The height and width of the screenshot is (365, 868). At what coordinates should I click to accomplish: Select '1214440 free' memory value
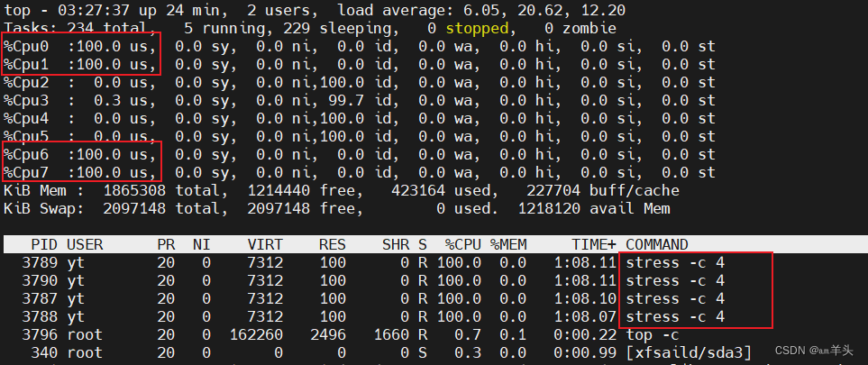pos(306,191)
